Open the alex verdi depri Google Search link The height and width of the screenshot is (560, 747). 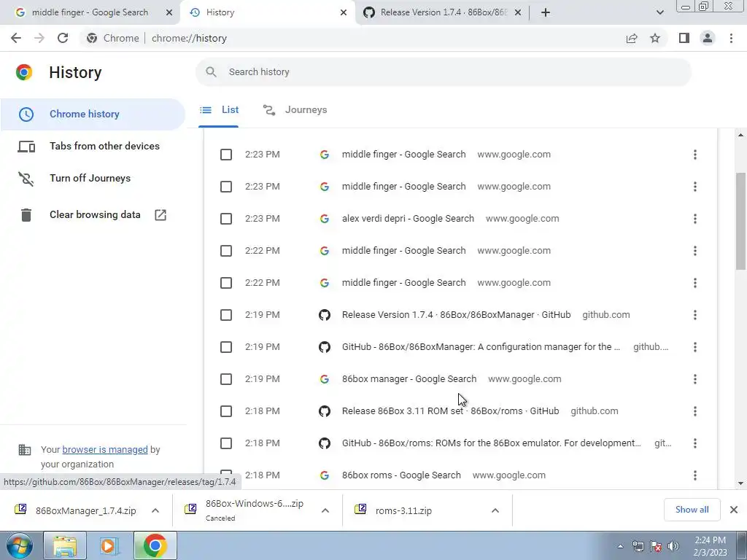click(x=408, y=219)
